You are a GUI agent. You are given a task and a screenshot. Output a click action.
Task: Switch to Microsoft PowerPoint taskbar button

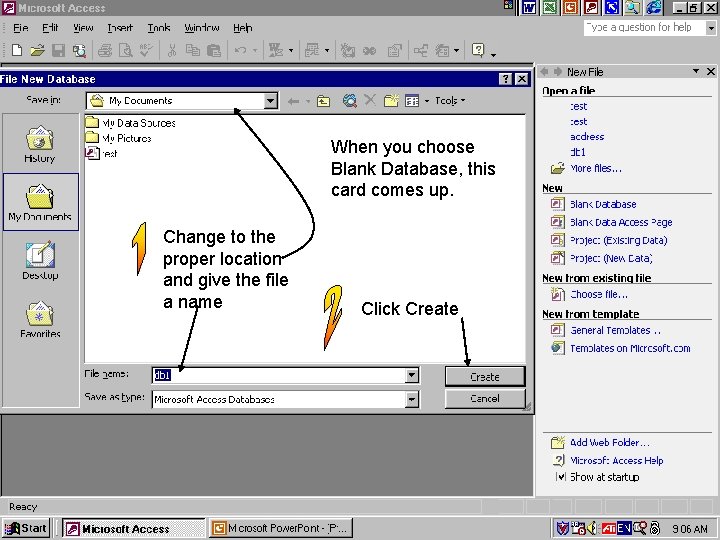[x=281, y=529]
